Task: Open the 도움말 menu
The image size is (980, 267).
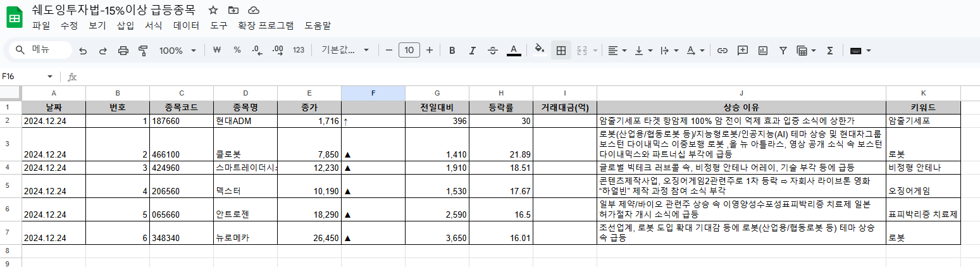Action: point(318,26)
